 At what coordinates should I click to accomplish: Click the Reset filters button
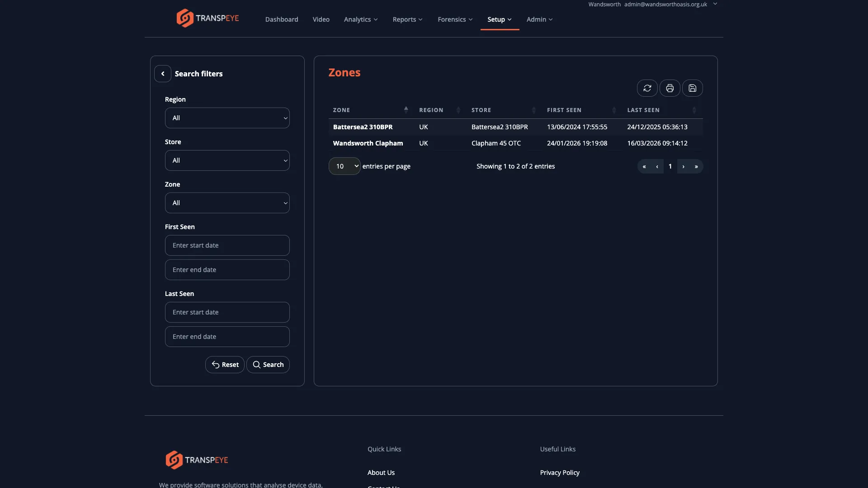click(x=225, y=365)
